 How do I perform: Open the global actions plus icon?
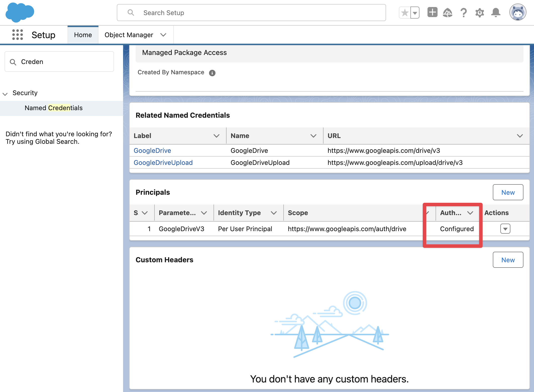point(432,12)
